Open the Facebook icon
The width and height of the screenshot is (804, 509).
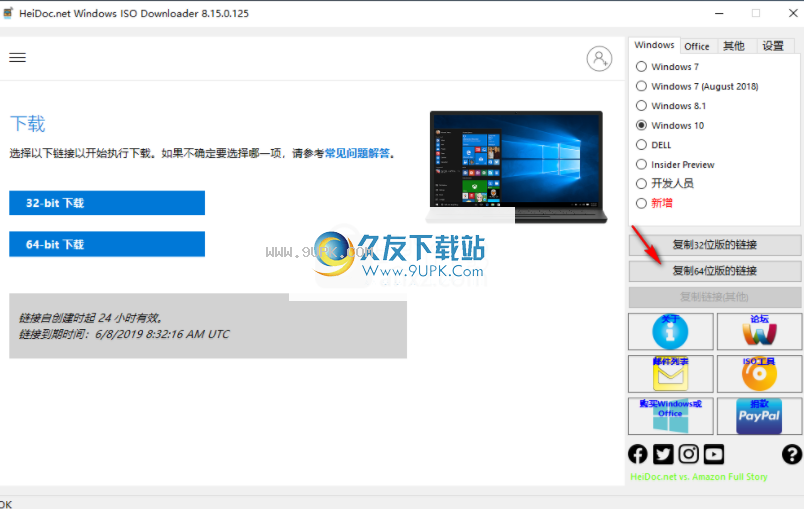point(638,454)
